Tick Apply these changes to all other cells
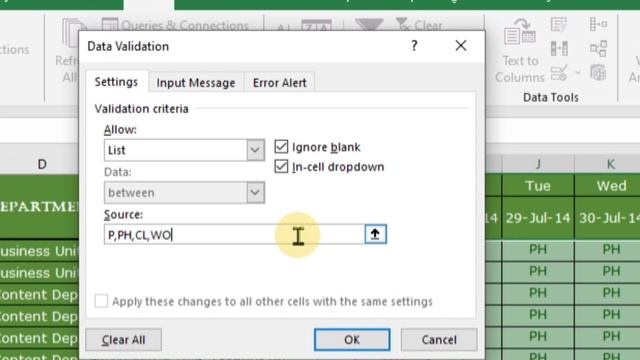The image size is (640, 360). (101, 301)
